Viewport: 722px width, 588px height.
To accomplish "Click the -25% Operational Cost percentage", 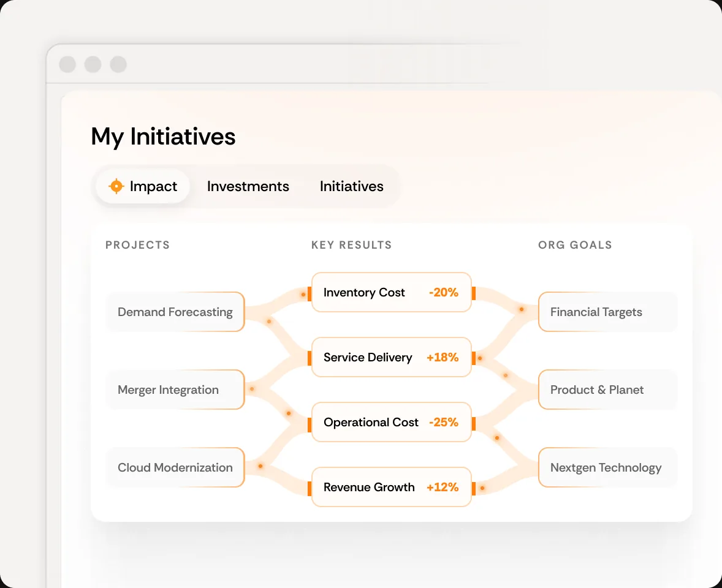I will (x=443, y=423).
